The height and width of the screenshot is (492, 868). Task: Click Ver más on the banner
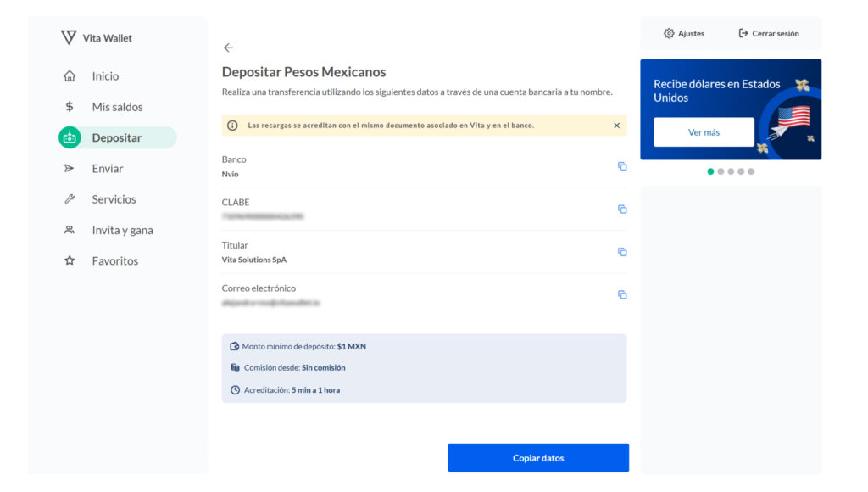(x=704, y=132)
